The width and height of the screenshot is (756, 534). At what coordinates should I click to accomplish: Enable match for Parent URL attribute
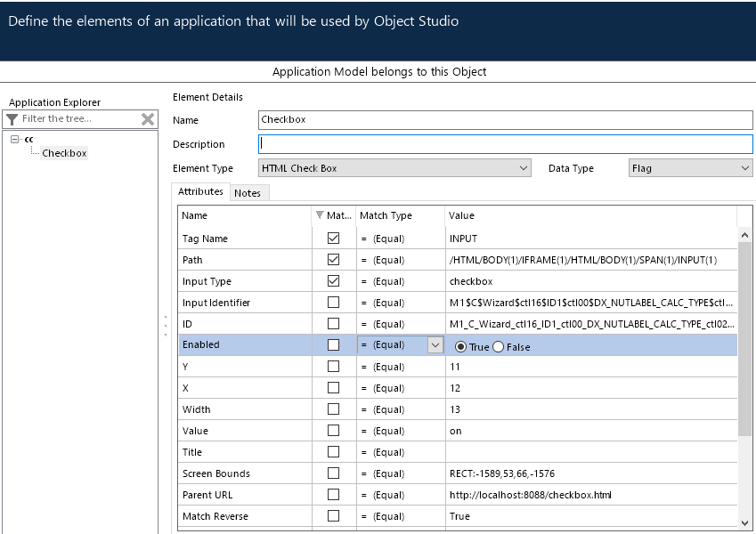click(333, 495)
